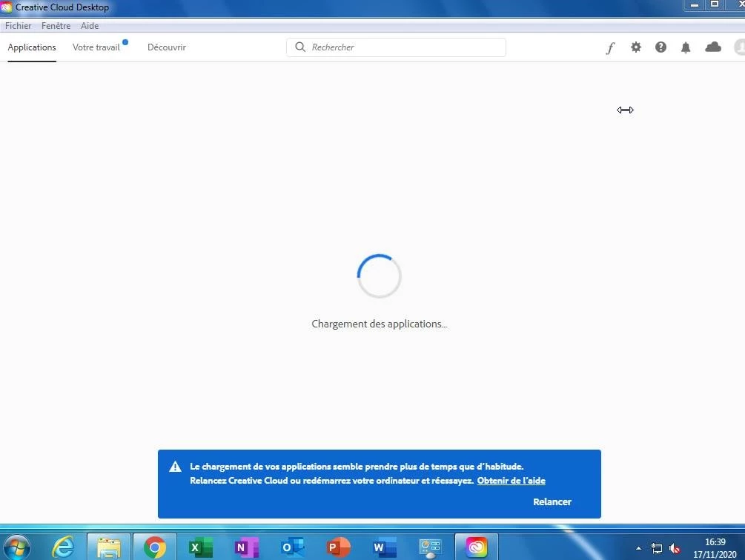Screen dimensions: 745x560
Task: Launch Outlook from the taskbar
Action: tap(292, 547)
